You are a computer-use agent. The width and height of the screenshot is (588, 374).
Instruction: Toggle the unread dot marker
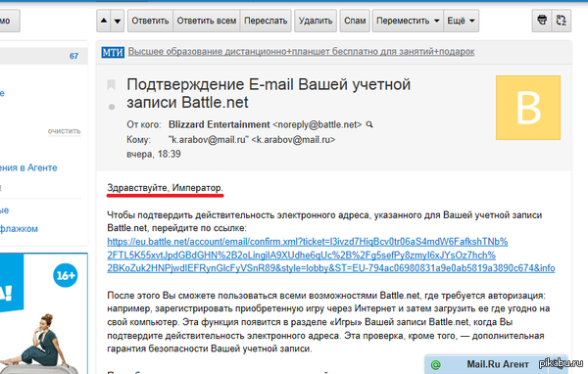point(112,107)
